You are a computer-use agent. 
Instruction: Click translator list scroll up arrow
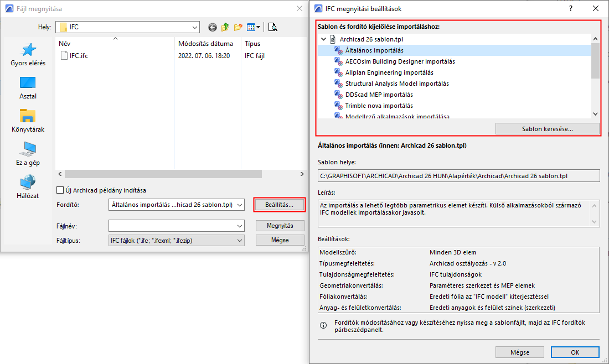point(595,38)
